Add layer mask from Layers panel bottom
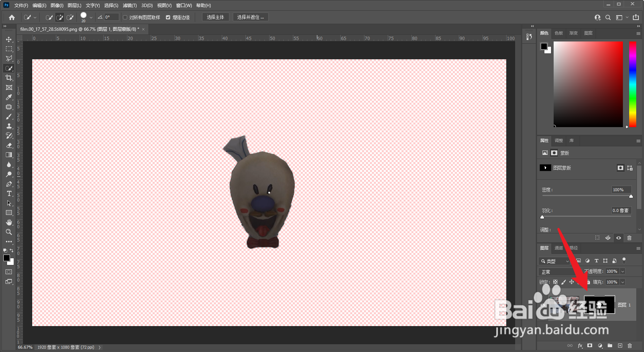 590,346
